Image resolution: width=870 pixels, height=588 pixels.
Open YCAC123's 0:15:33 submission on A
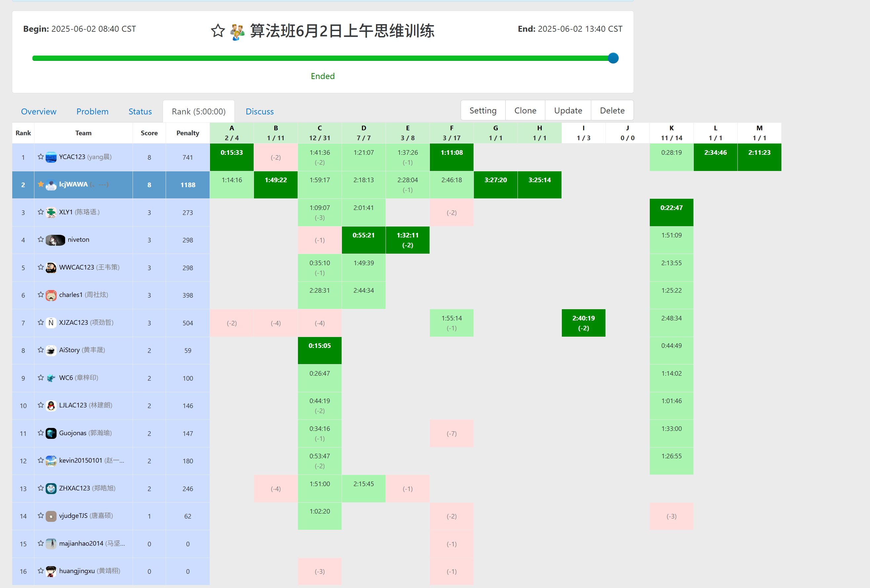point(231,153)
